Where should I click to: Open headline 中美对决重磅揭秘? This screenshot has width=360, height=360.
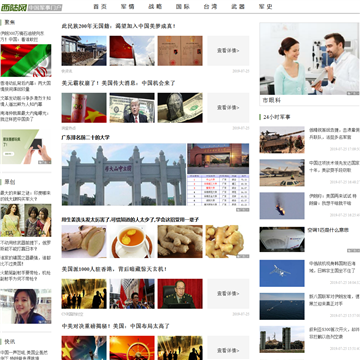click(116, 326)
